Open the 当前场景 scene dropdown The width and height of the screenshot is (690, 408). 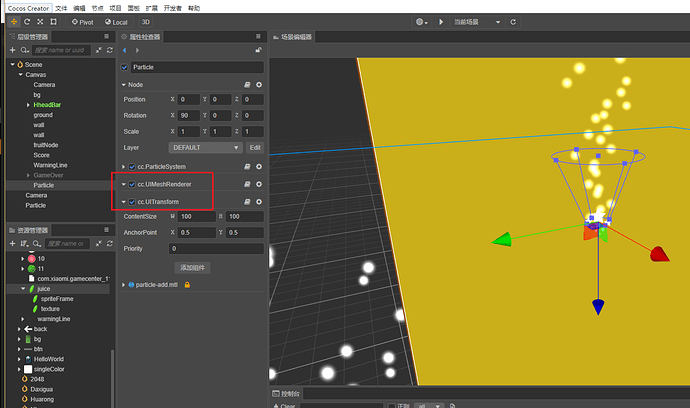(x=477, y=22)
